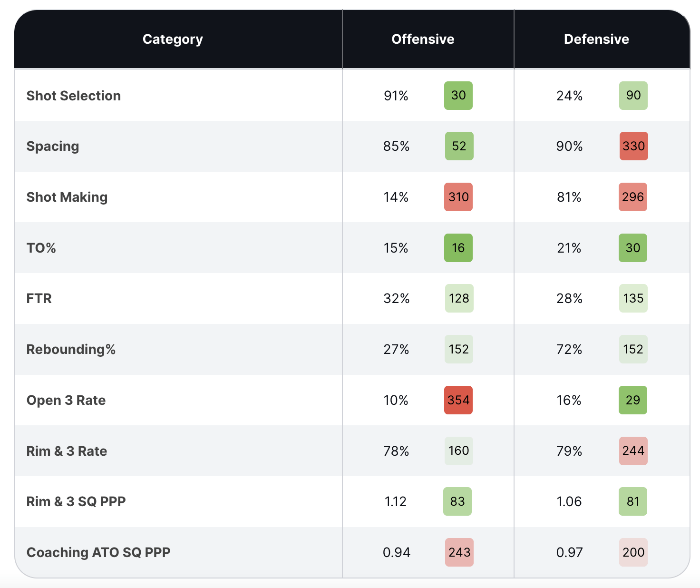Click the red 310 Shot Making badge
Viewport: 700px width, 588px height.
(458, 197)
